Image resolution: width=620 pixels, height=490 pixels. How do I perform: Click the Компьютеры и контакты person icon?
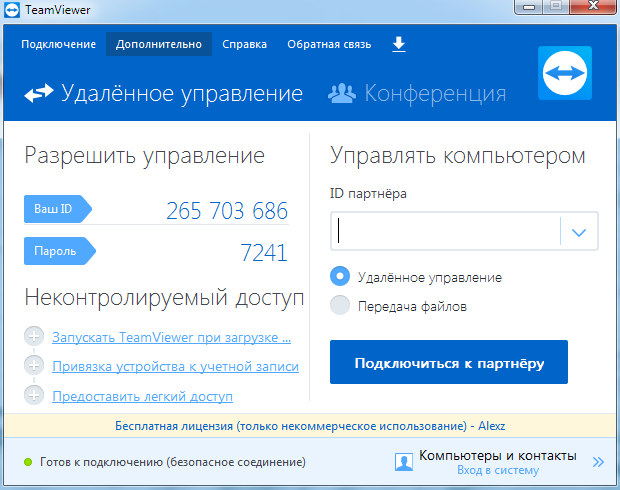coord(404,462)
